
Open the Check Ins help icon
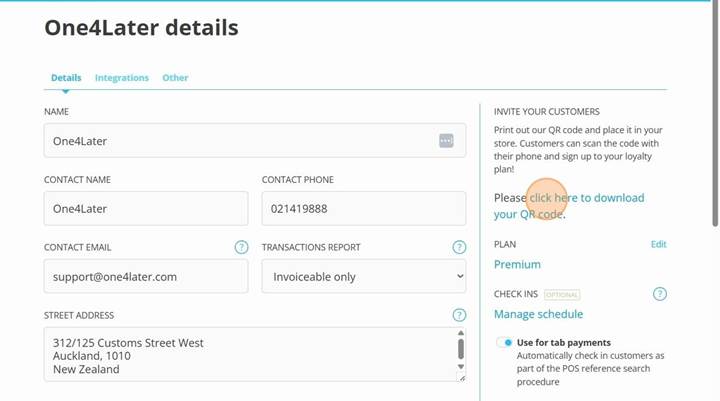(x=659, y=294)
